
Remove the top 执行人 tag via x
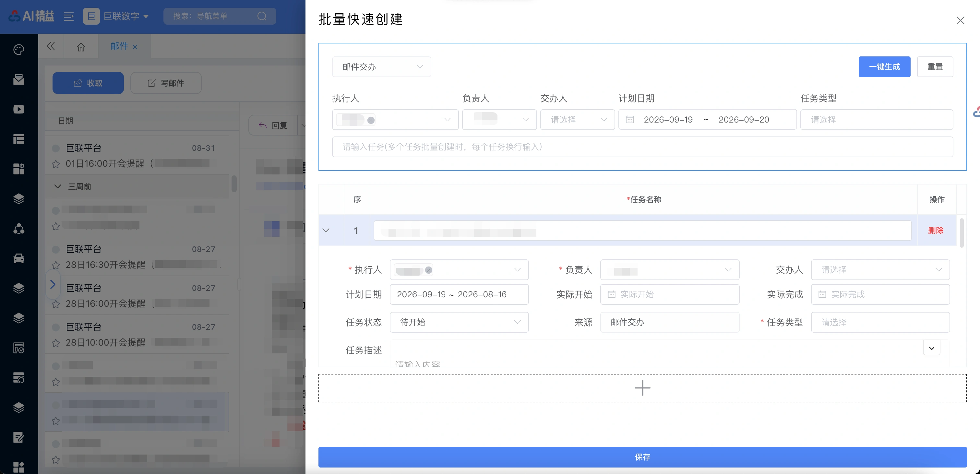[371, 120]
